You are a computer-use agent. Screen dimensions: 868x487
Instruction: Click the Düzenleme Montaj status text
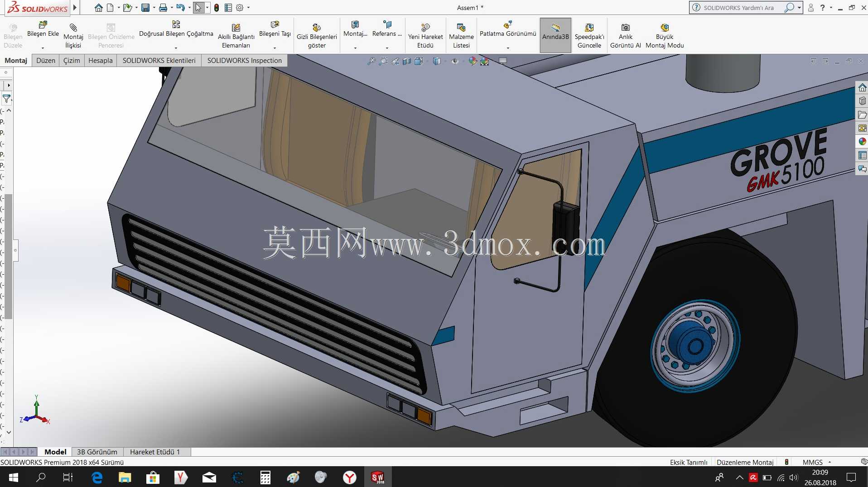pyautogui.click(x=745, y=462)
